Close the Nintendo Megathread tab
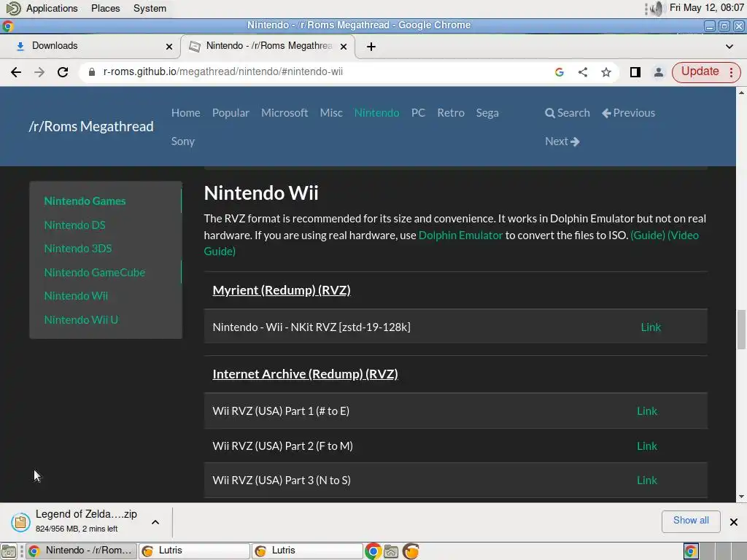Image resolution: width=747 pixels, height=560 pixels. click(x=343, y=46)
